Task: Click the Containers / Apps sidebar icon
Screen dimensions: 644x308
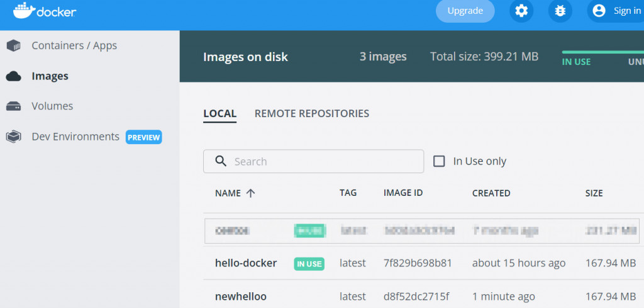Action: 14,45
